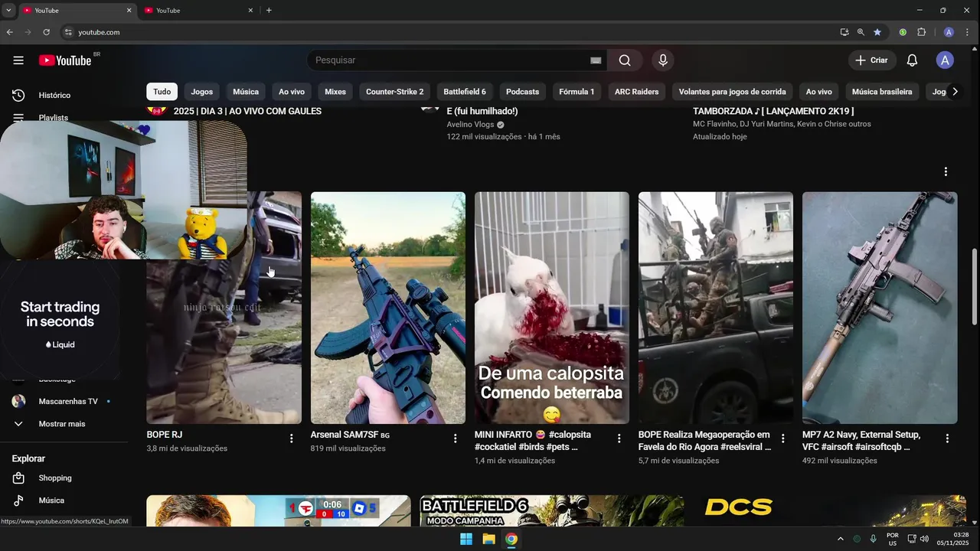Open Chrome's zoom magnifier in the address bar
980x551 pixels.
pos(861,32)
